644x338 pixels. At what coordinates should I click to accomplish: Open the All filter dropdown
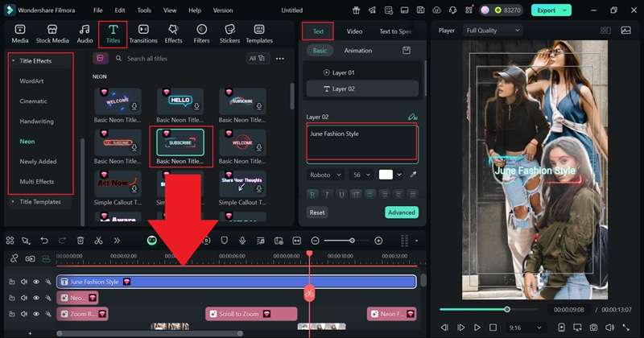pyautogui.click(x=257, y=58)
